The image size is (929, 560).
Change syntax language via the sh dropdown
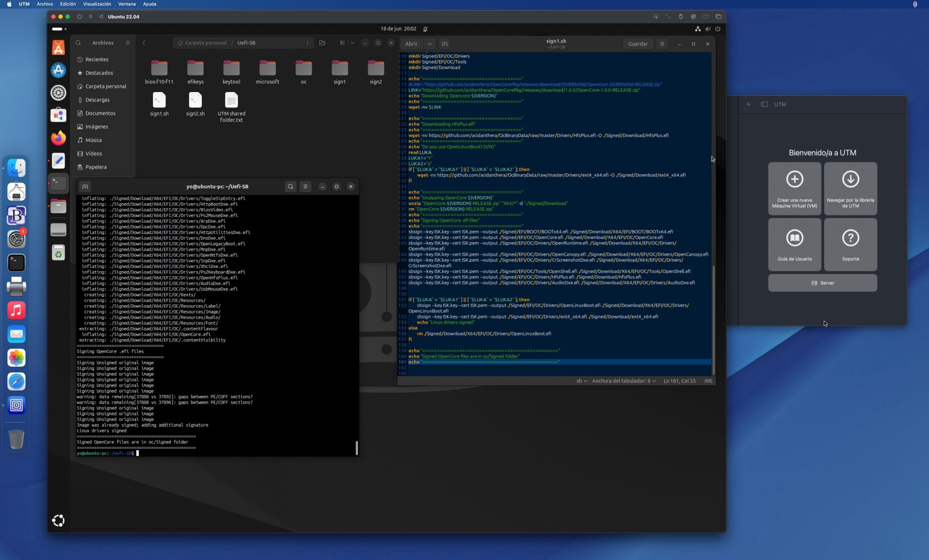click(x=582, y=381)
